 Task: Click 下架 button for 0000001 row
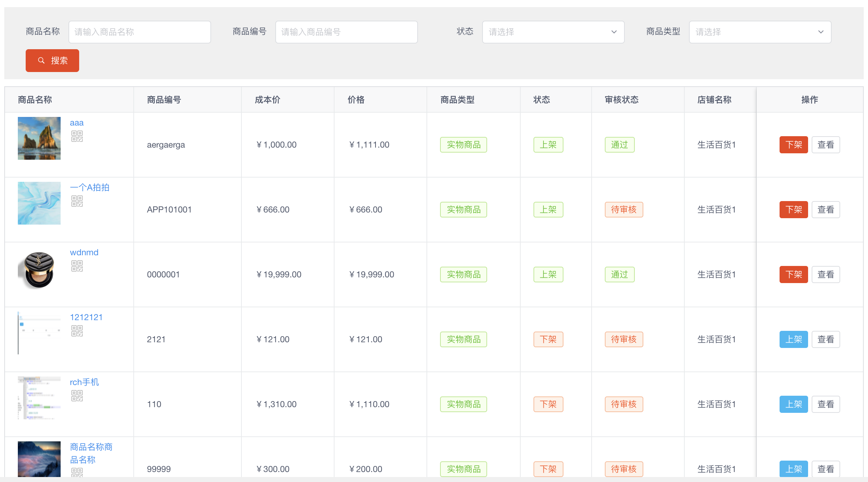tap(794, 275)
